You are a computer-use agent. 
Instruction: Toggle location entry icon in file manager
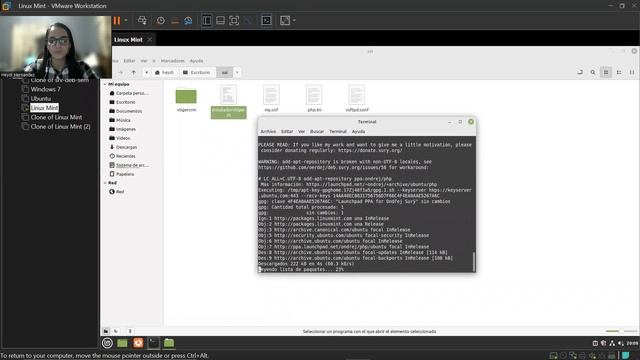(x=580, y=72)
